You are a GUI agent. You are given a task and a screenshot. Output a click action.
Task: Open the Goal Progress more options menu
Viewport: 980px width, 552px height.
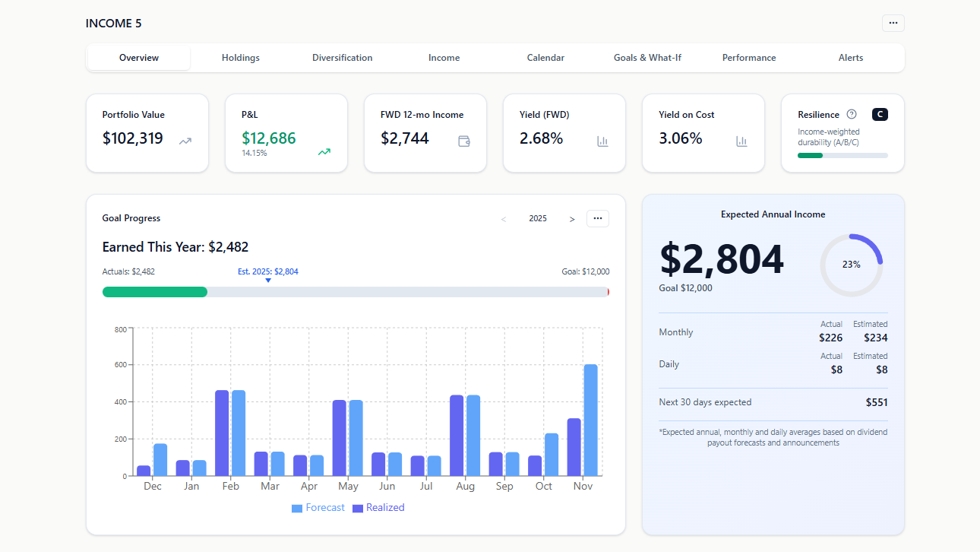(x=597, y=219)
